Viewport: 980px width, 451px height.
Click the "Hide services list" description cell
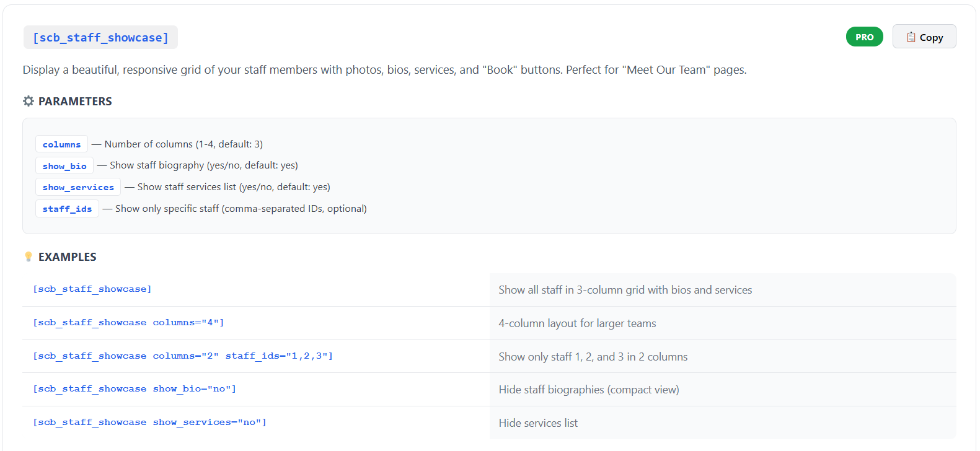pos(538,423)
